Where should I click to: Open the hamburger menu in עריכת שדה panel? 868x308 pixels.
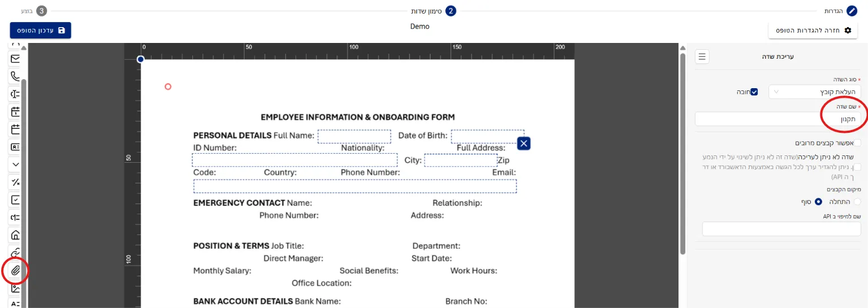tap(702, 57)
